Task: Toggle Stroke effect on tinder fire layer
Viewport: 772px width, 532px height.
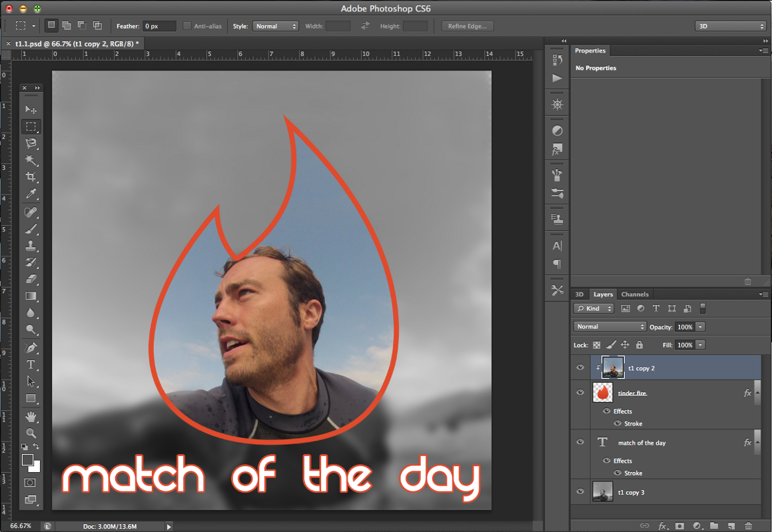Action: tap(617, 423)
